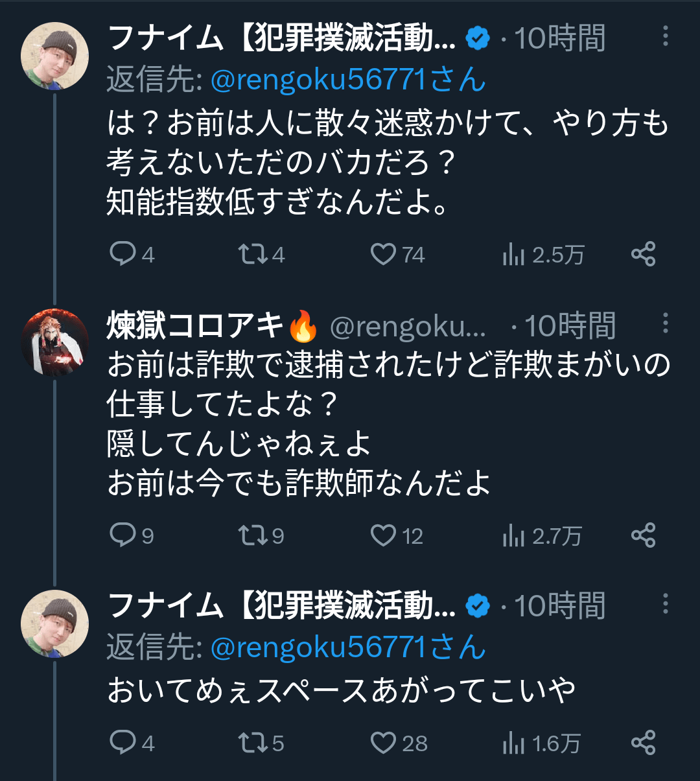
Task: Open 煉獄コロアキ's profile picture
Action: 54,343
